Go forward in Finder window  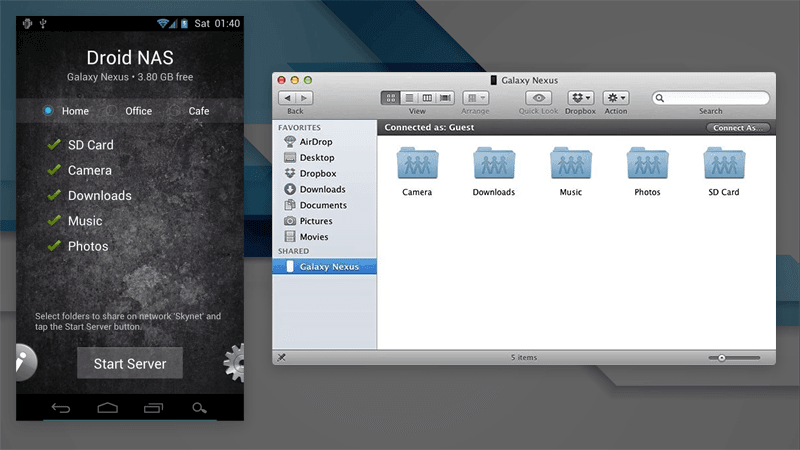pyautogui.click(x=305, y=98)
